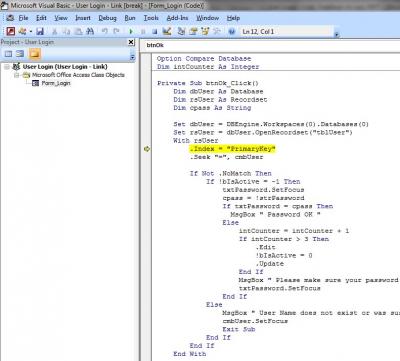Collapse Microsoft Office Access Class Objects folder
Viewport: 400px width, 361px height.
click(x=16, y=75)
